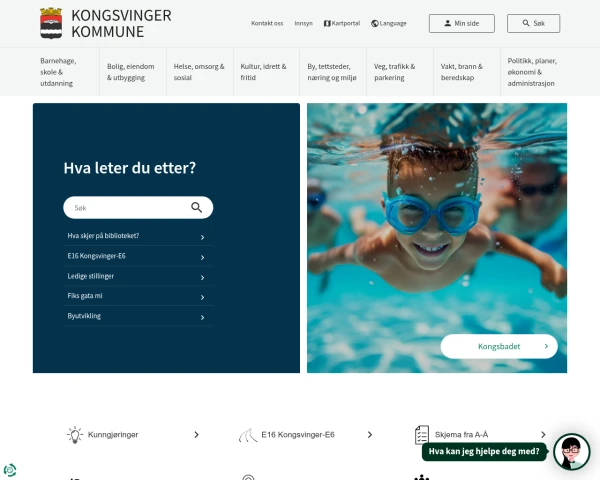Screen dimensions: 600x480
Task: Click the checklist icon for Skjema fra A-Å
Action: point(422,435)
